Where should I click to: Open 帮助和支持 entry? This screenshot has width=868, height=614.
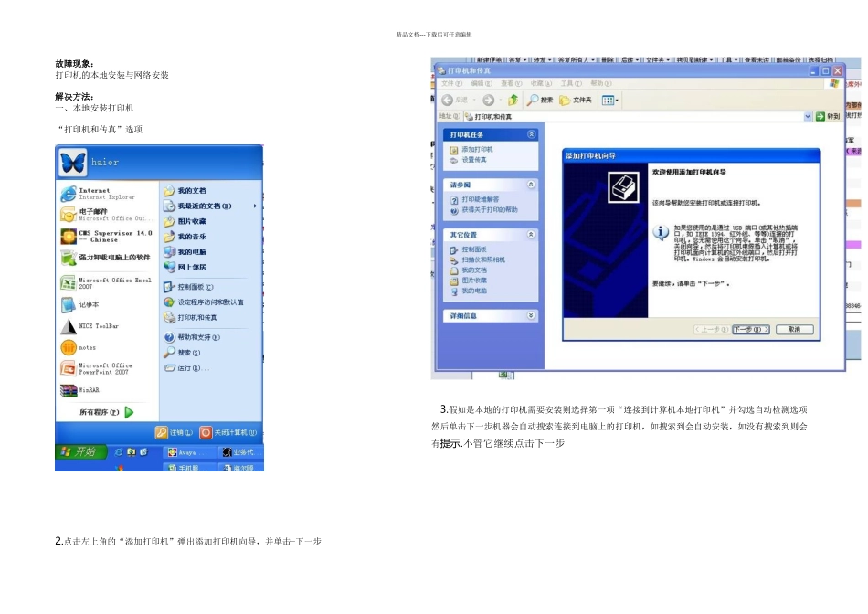point(193,337)
